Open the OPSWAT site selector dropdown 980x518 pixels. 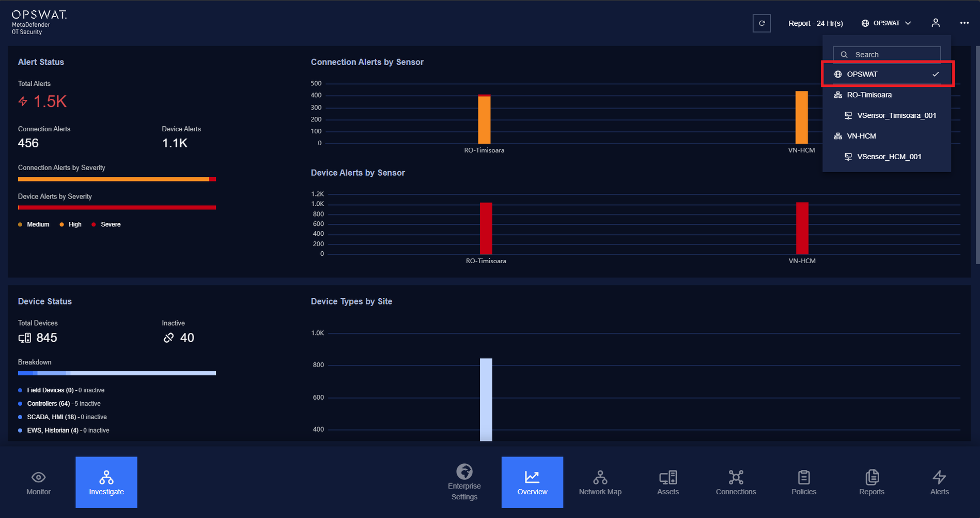click(x=886, y=23)
